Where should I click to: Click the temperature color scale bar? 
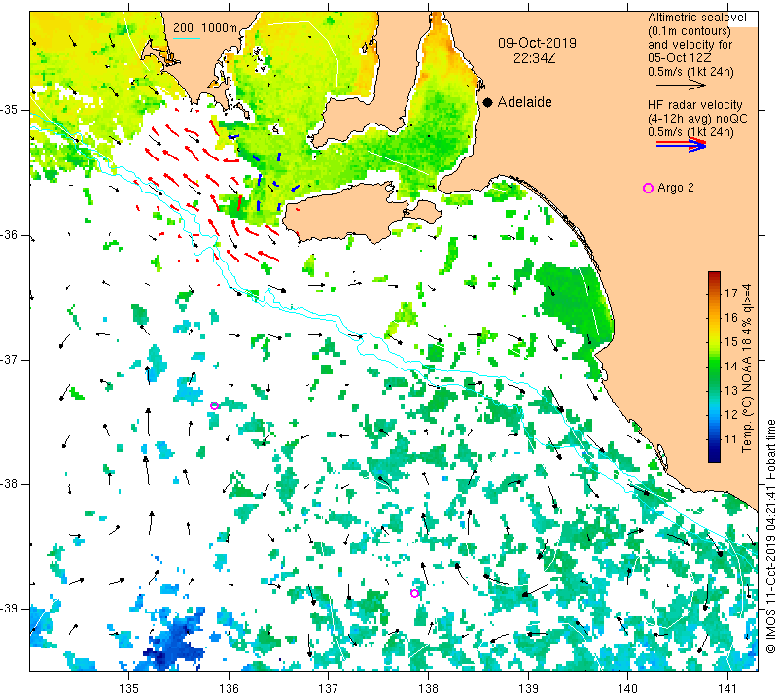714,367
